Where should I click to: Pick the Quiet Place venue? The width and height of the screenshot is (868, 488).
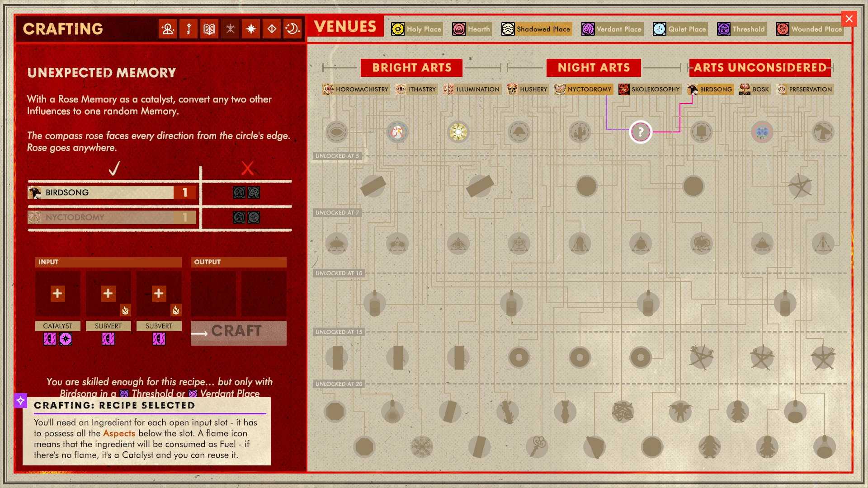(x=679, y=29)
